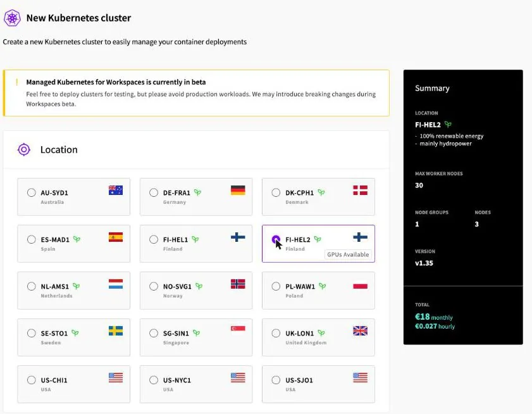The image size is (532, 414).
Task: Select the UK-LON1 United Kingdom radio button
Action: click(276, 333)
